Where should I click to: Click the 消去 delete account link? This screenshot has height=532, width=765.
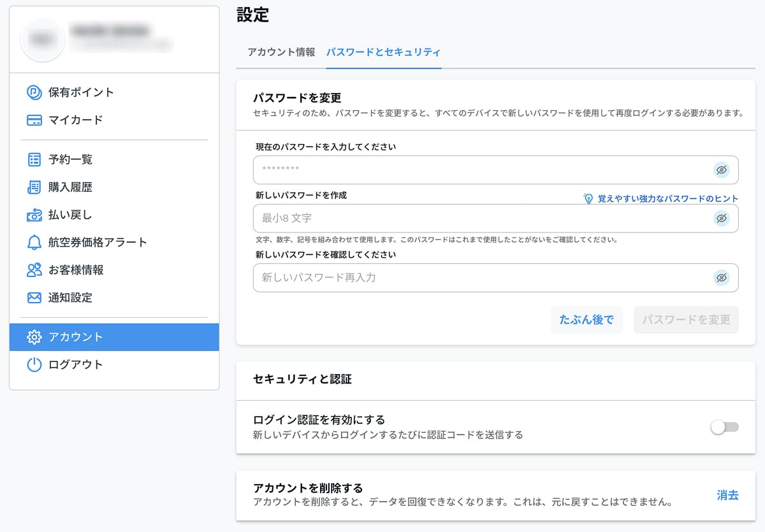coord(727,495)
